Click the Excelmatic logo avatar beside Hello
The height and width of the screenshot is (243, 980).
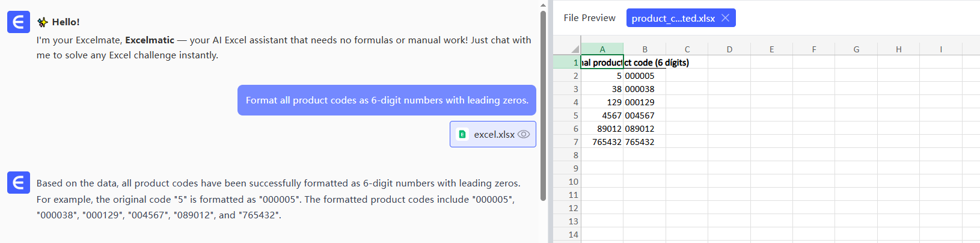tap(19, 22)
